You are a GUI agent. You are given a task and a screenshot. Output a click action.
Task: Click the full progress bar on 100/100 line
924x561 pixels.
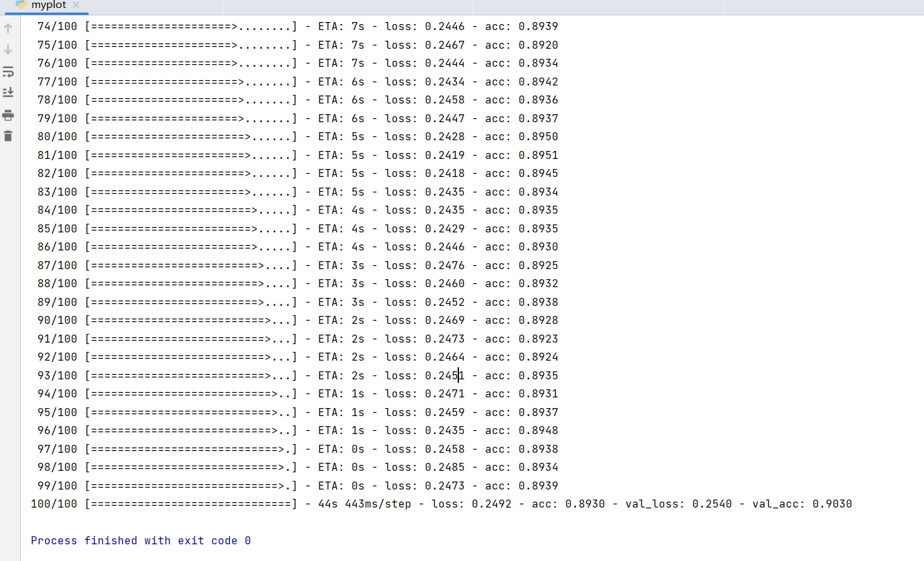[191, 504]
